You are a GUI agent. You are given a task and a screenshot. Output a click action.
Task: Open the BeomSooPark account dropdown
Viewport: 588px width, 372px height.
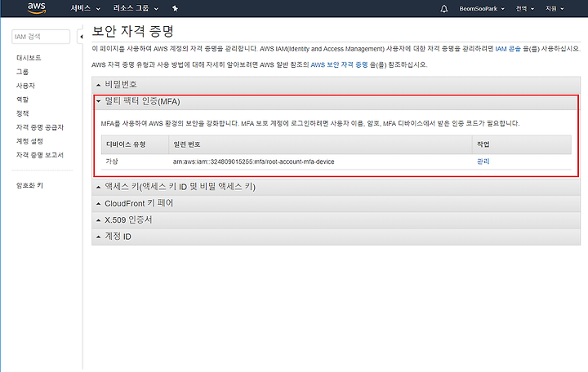click(x=482, y=9)
